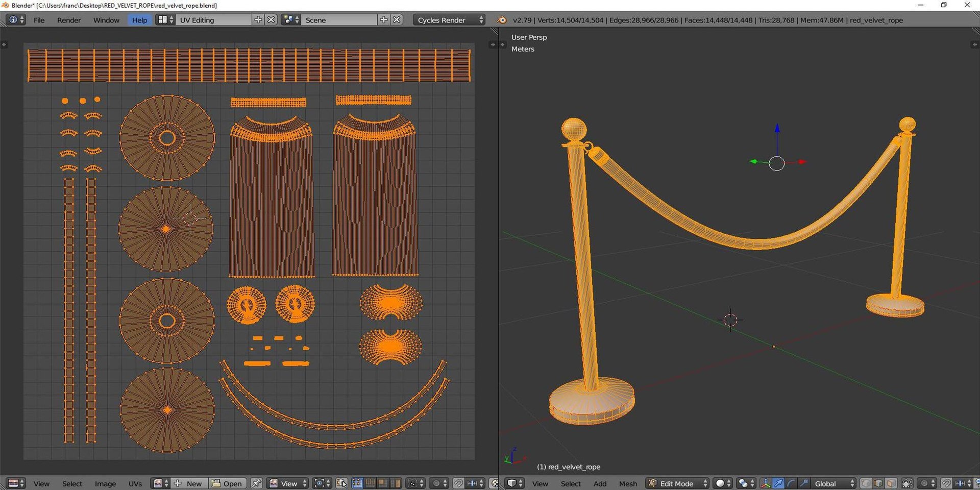This screenshot has width=980, height=490.
Task: Open the UV editor View mode dropdown
Action: (288, 483)
